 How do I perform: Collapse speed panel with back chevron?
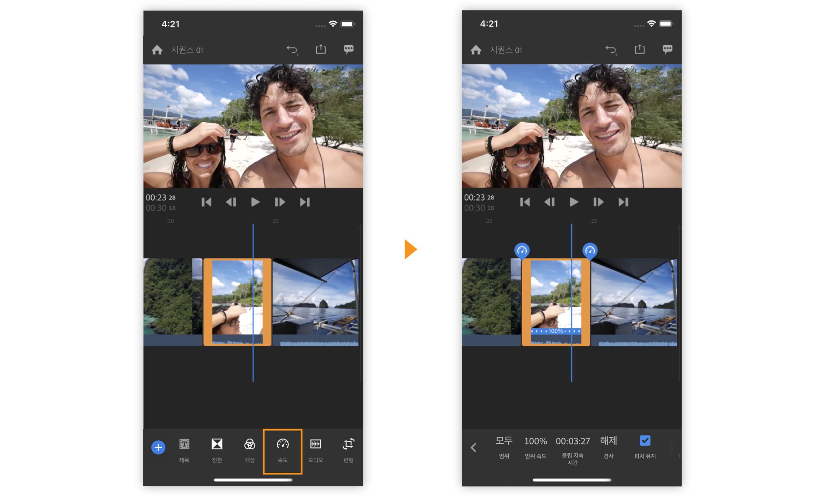pyautogui.click(x=474, y=448)
